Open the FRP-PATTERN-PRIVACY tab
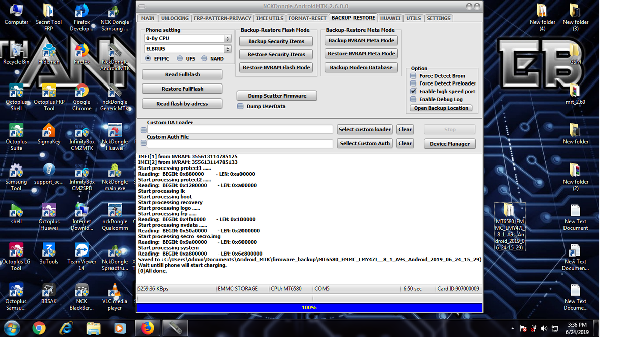This screenshot has width=644, height=337. pyautogui.click(x=222, y=18)
